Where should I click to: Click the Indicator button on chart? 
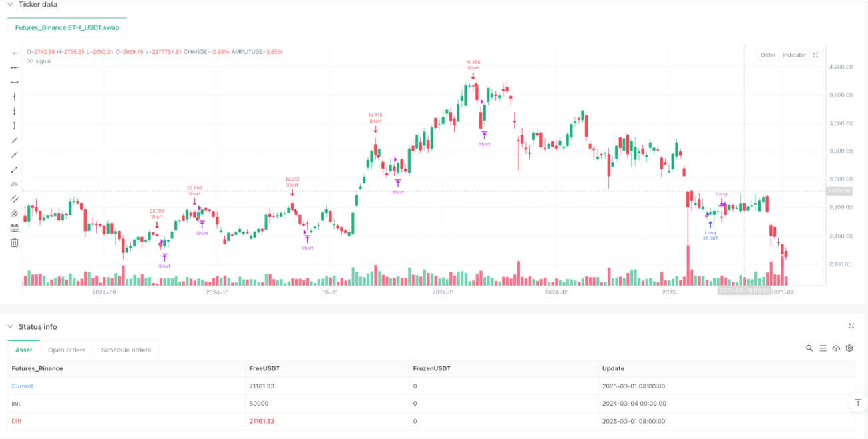pos(795,55)
